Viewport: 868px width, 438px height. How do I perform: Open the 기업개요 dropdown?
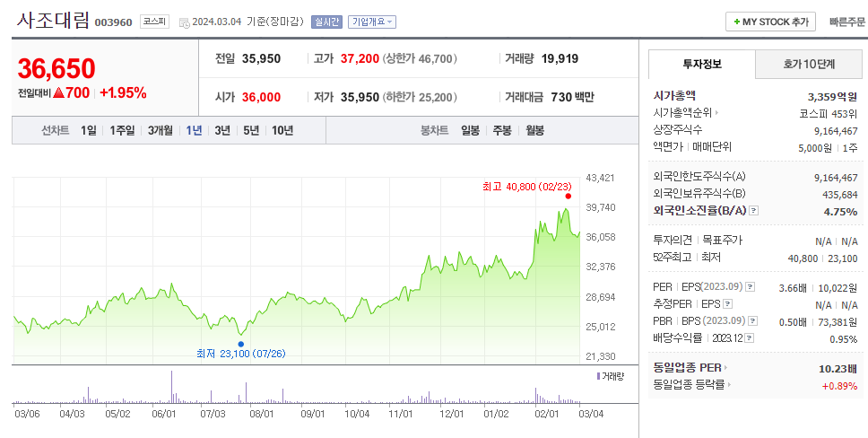click(371, 22)
